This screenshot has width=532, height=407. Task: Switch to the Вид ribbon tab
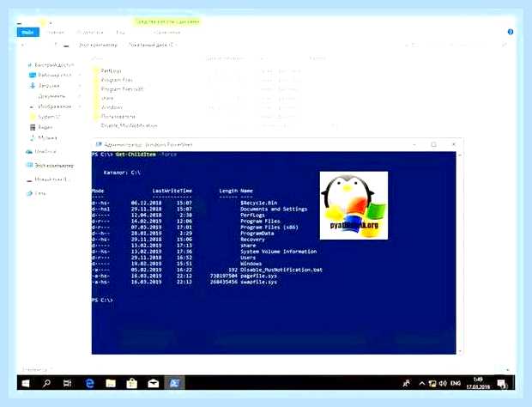[120, 33]
